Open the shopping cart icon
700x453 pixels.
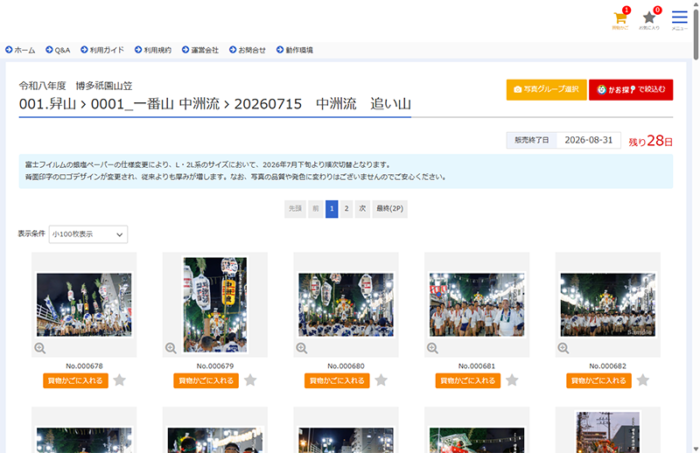pyautogui.click(x=620, y=20)
